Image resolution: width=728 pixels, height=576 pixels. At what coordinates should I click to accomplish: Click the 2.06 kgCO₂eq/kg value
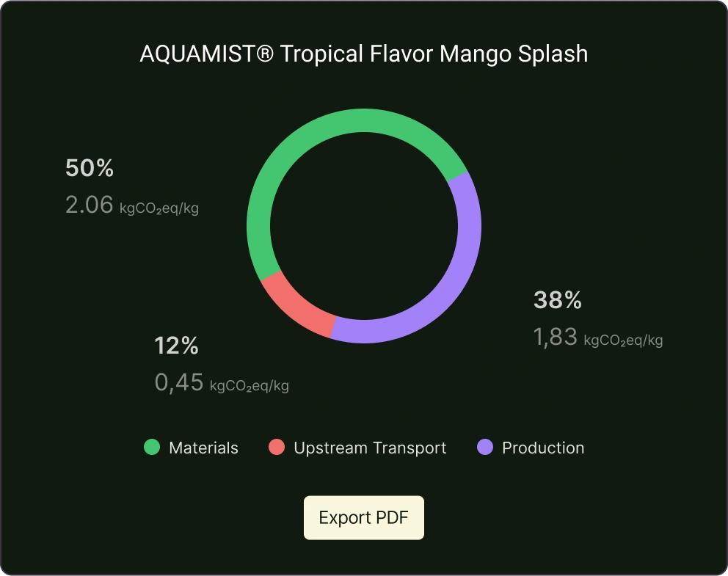point(132,205)
